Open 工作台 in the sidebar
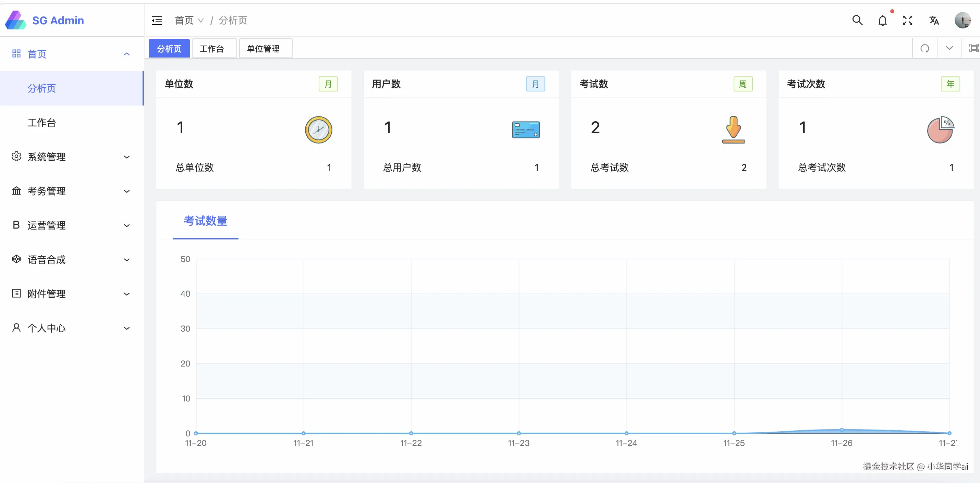 coord(42,122)
